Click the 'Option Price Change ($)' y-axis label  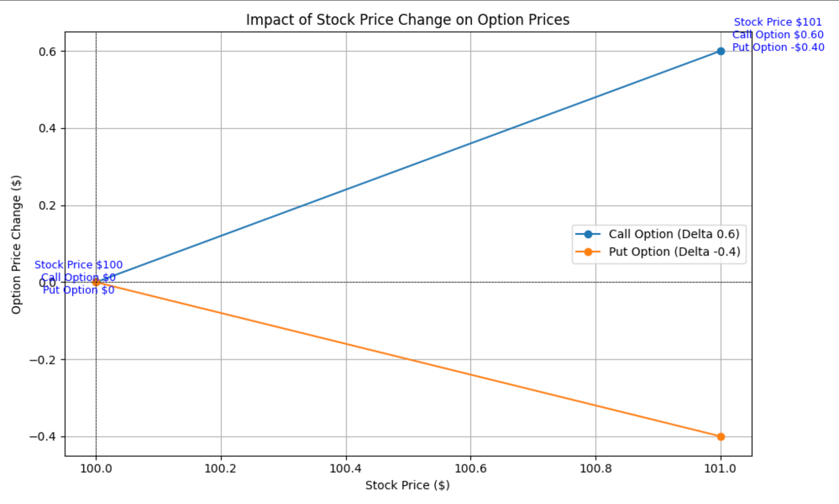pos(16,245)
